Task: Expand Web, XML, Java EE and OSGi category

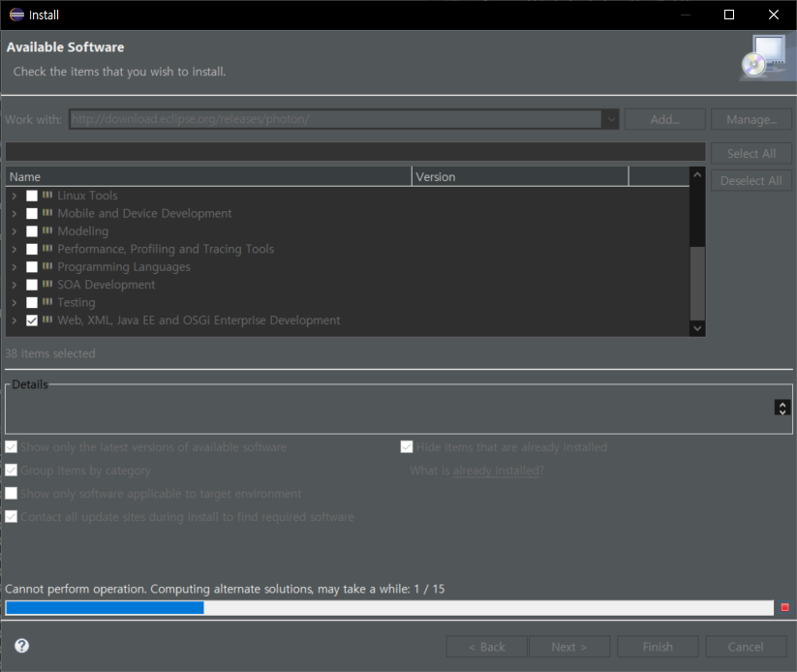Action: tap(15, 321)
